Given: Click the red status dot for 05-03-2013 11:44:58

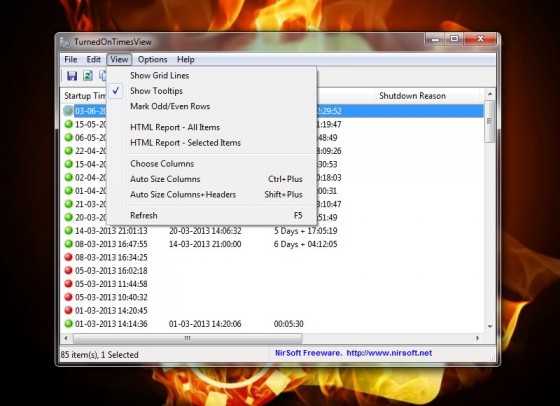Looking at the screenshot, I should (68, 284).
